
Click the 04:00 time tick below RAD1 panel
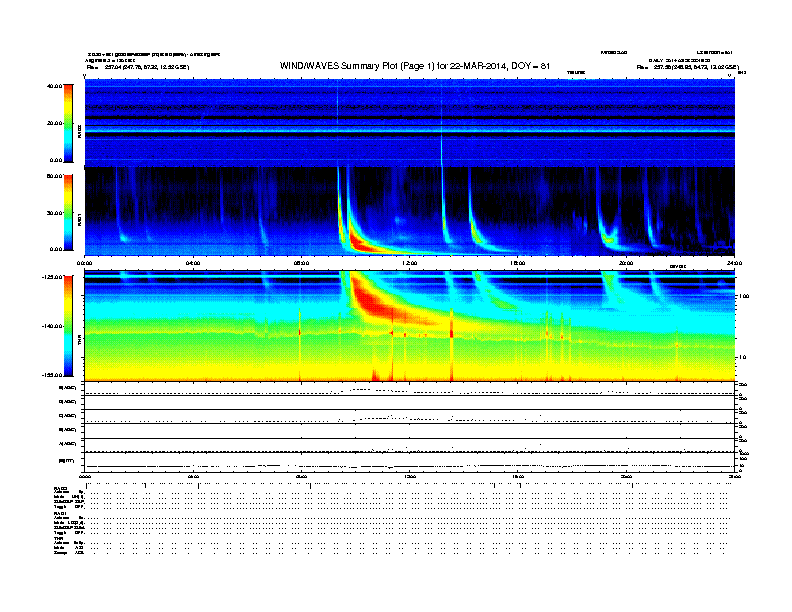193,263
